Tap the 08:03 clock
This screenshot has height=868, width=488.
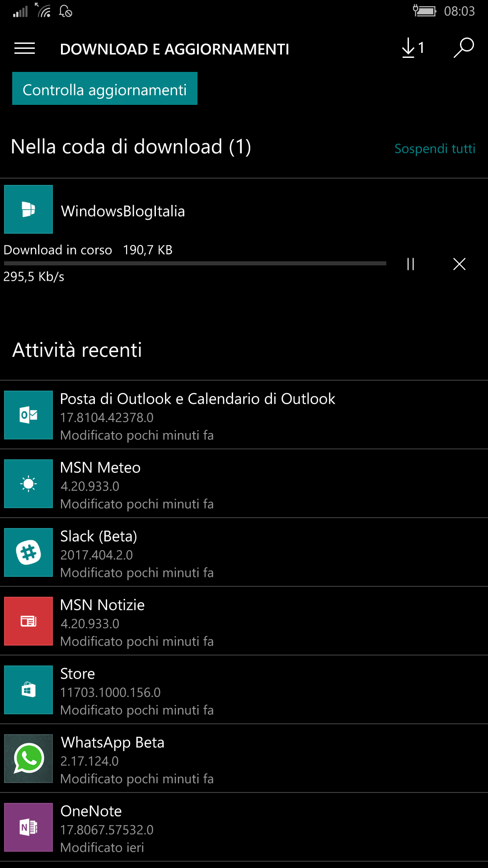[460, 11]
